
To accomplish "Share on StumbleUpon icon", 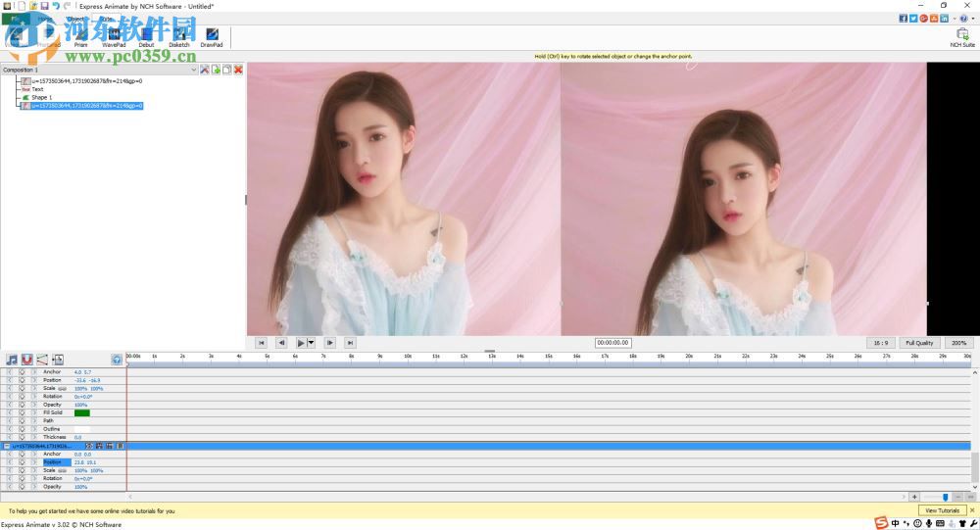I will point(934,19).
